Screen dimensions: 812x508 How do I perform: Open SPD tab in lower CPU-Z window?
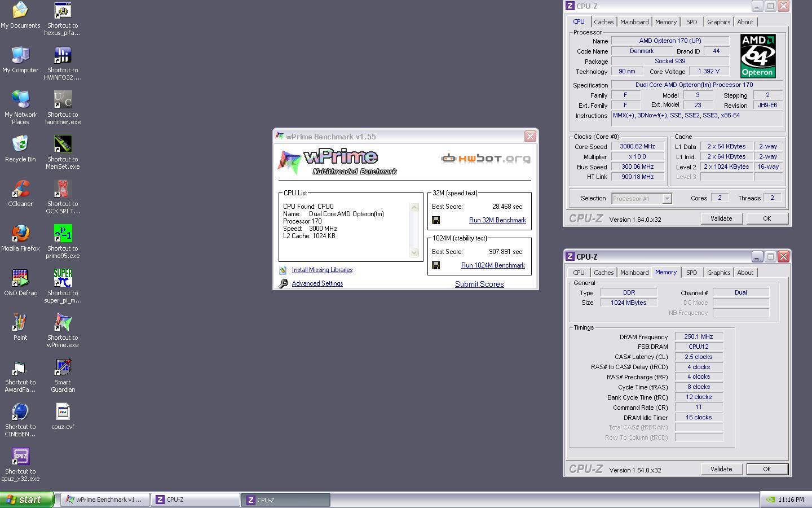tap(691, 273)
